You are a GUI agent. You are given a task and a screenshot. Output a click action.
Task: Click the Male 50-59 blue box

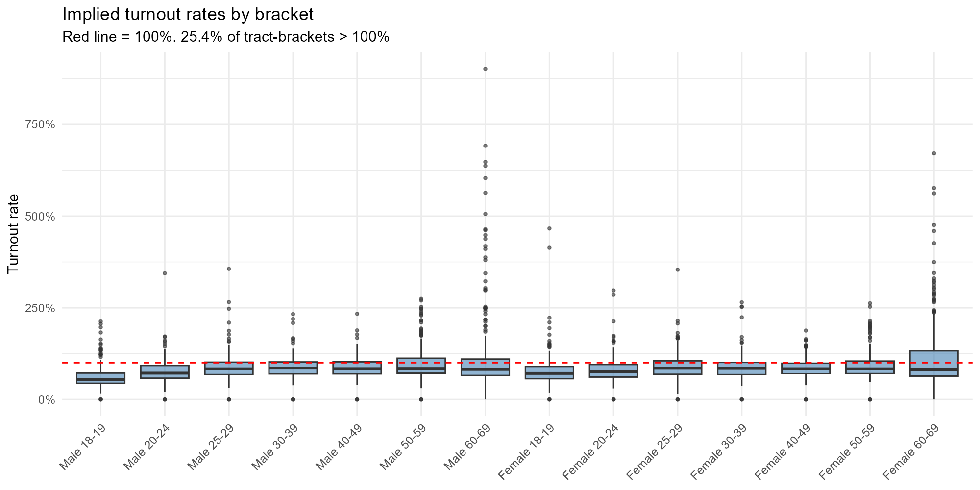(421, 366)
